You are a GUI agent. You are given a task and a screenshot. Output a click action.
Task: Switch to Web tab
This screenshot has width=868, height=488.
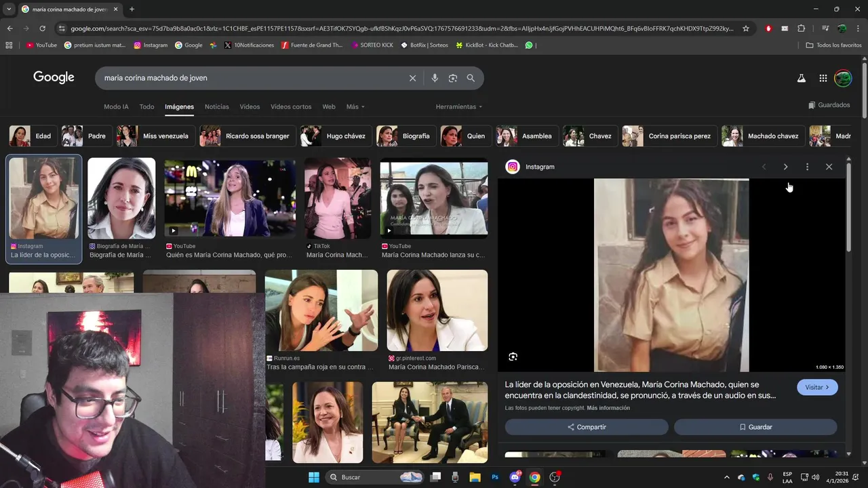coord(329,107)
